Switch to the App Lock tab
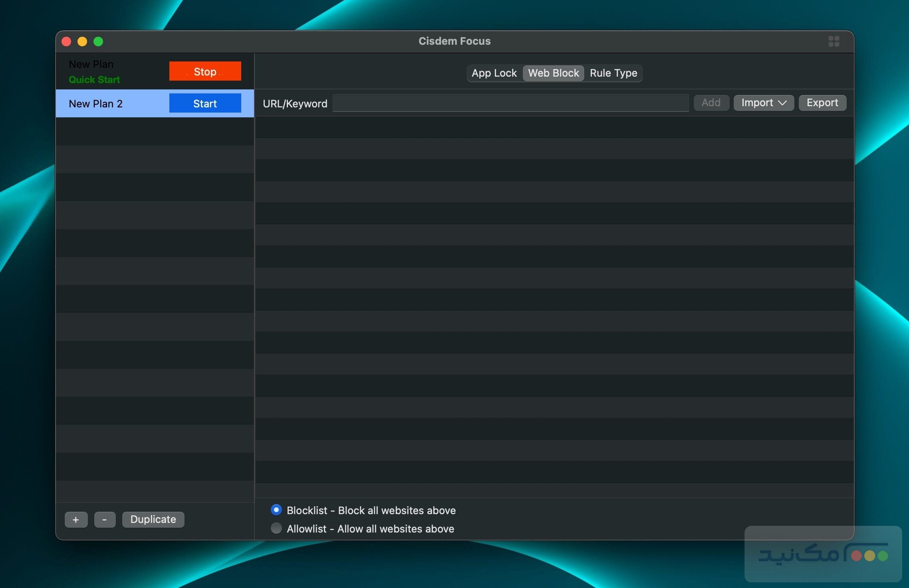The image size is (909, 588). [x=494, y=73]
